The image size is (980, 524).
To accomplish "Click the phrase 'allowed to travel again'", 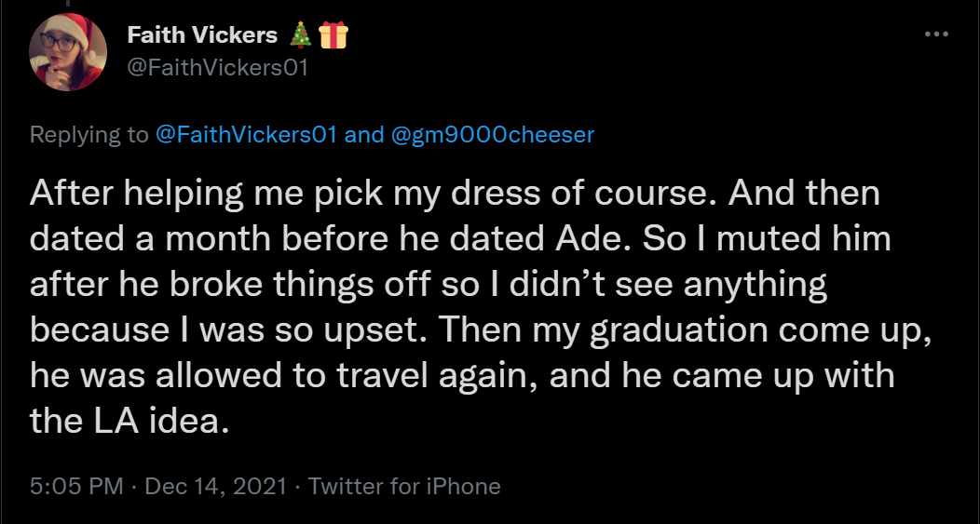I will [347, 377].
